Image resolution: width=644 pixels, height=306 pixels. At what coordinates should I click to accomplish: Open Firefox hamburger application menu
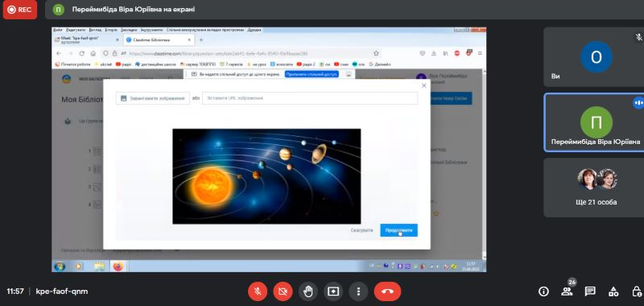click(480, 53)
